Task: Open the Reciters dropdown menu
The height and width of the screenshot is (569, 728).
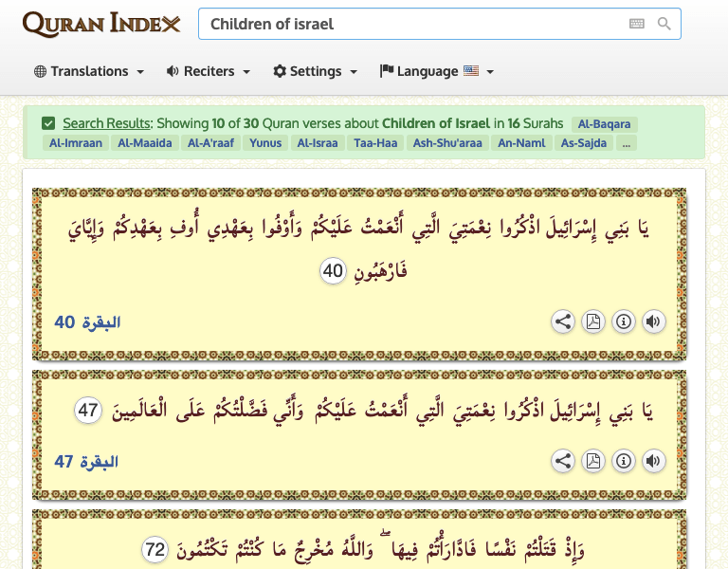Action: (209, 71)
